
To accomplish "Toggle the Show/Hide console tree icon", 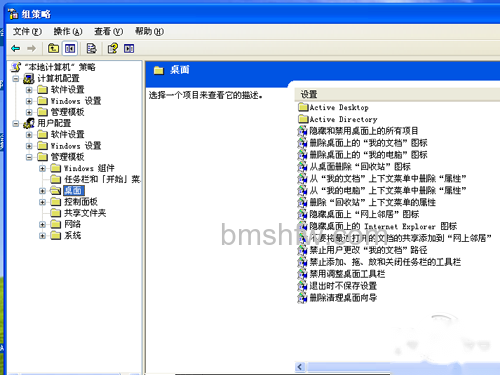I will tap(70, 49).
